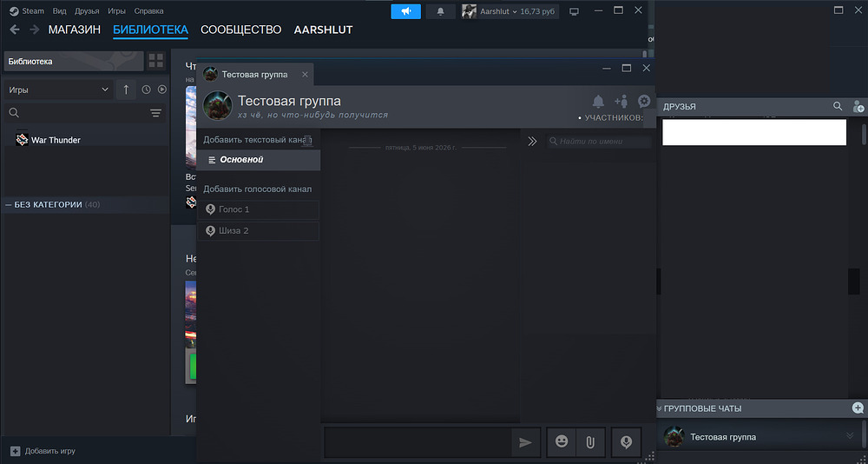Screen dimensions: 868x464
Task: Go back with the left arrow
Action: click(x=15, y=30)
